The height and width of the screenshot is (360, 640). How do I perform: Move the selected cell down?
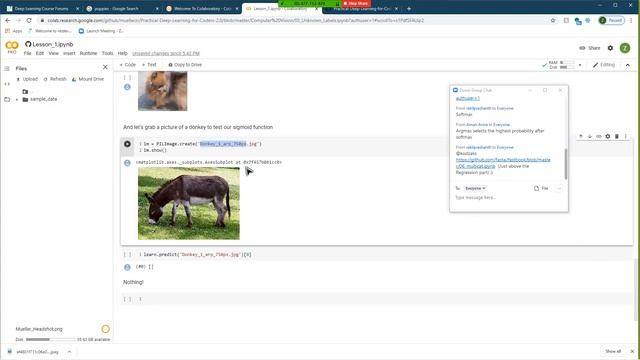coord(590,136)
